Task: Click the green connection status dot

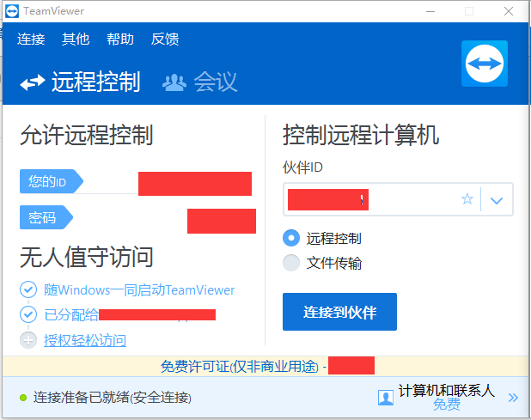Action: pos(23,398)
